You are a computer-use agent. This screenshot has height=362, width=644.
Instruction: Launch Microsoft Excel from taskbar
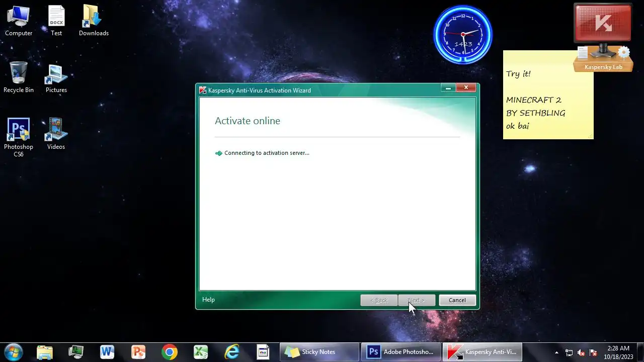[x=201, y=352]
